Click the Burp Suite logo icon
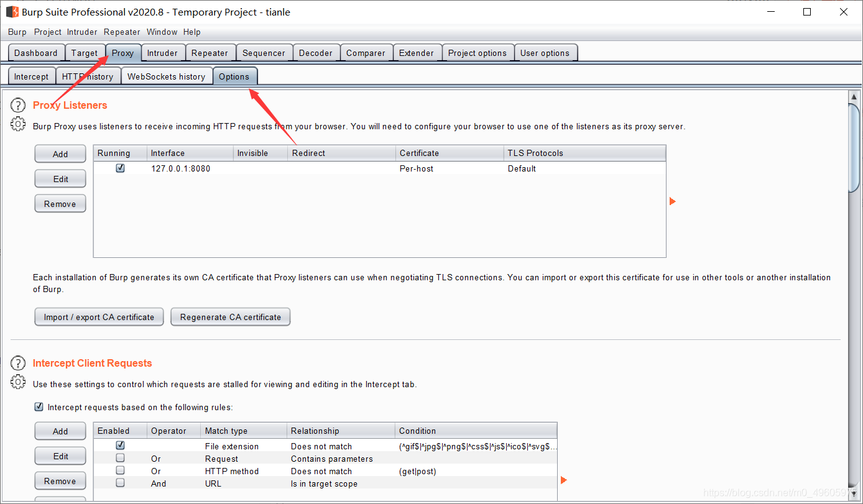The height and width of the screenshot is (504, 863). [12, 12]
